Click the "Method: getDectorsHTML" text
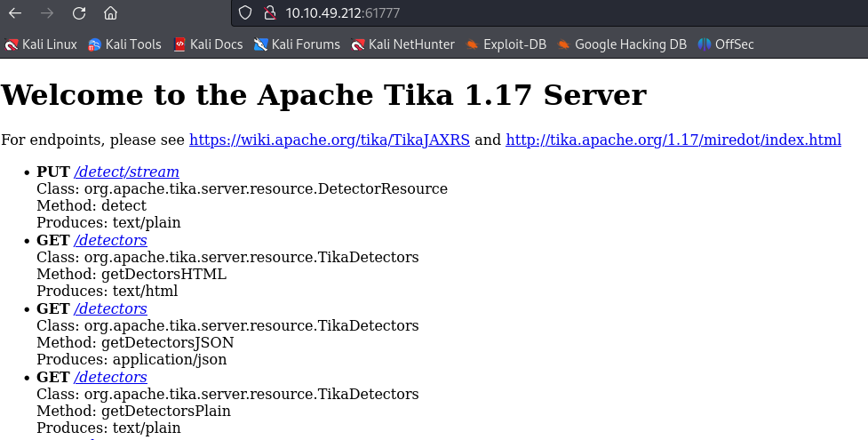Image resolution: width=868 pixels, height=440 pixels. pos(131,275)
